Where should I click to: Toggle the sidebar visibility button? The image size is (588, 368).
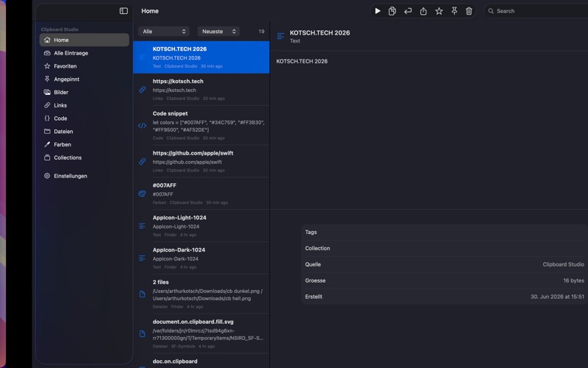coord(123,11)
